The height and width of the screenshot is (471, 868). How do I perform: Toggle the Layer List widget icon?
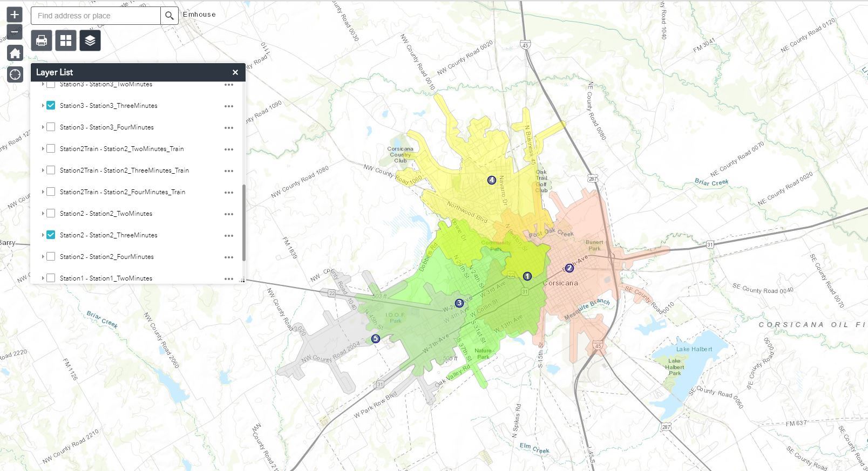click(x=90, y=40)
